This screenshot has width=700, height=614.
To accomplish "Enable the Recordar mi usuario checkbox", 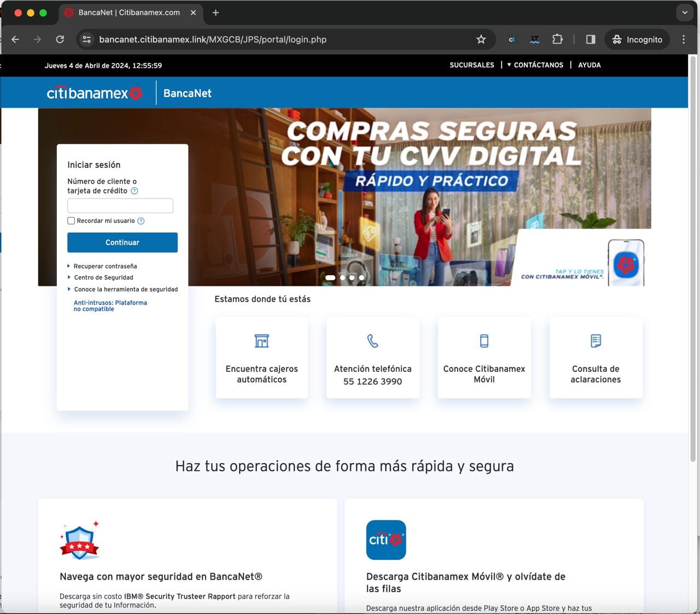I will pyautogui.click(x=71, y=221).
